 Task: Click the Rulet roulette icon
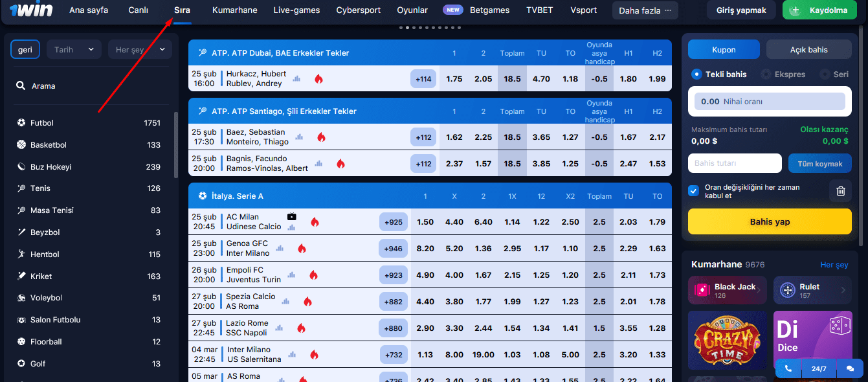point(788,291)
